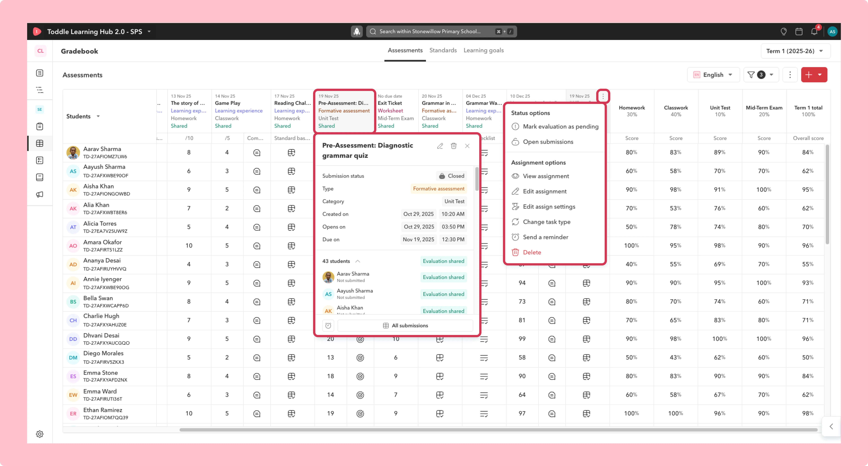Open the checklist icon in sidebar
868x466 pixels.
click(40, 160)
